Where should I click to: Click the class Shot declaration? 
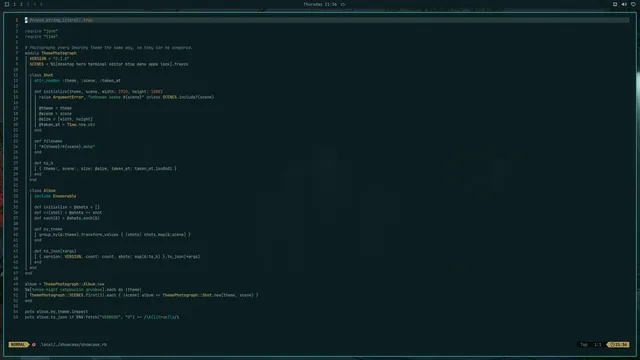pos(41,75)
